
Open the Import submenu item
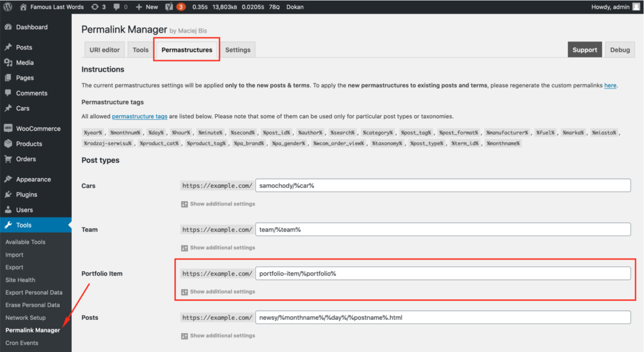[x=14, y=255]
